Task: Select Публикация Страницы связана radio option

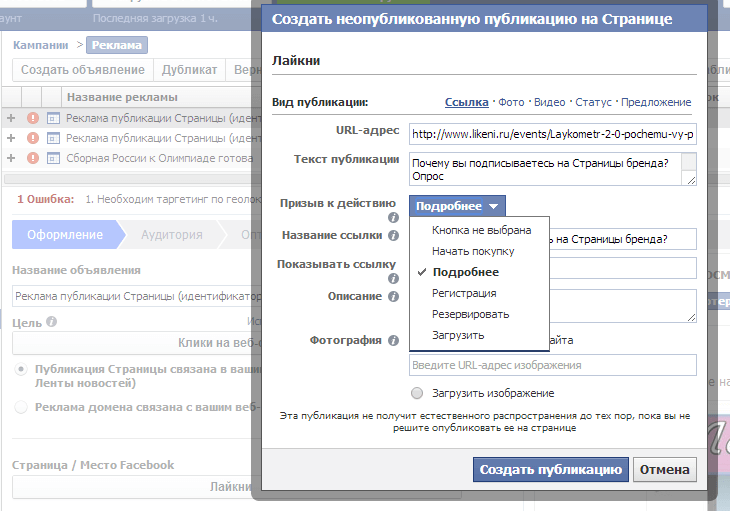Action: (x=21, y=369)
